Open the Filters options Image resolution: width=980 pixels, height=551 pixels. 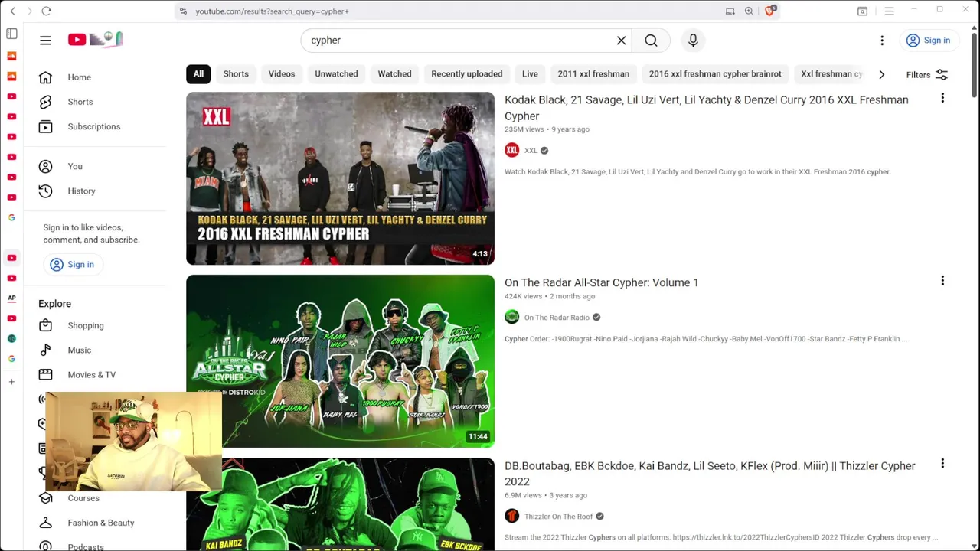click(x=926, y=74)
